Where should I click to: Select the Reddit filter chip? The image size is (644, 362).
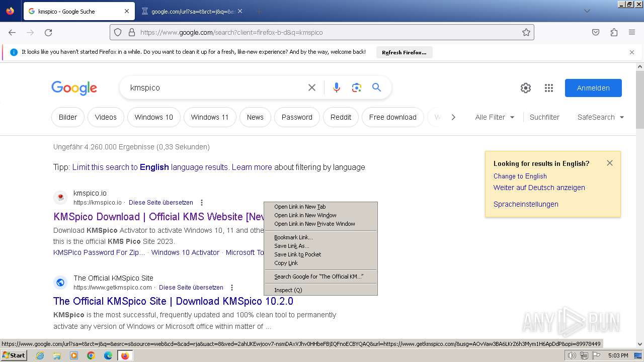tap(341, 117)
